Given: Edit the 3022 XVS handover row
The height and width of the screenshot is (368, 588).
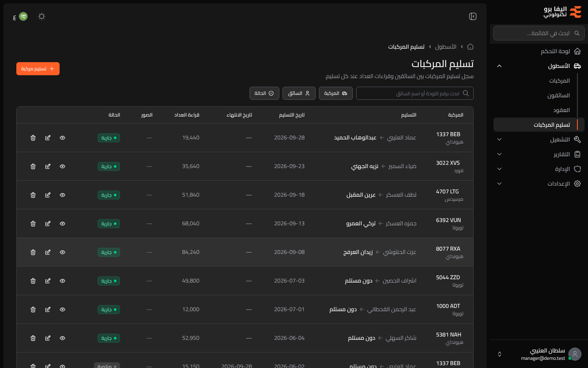Looking at the screenshot, I should point(48,166).
